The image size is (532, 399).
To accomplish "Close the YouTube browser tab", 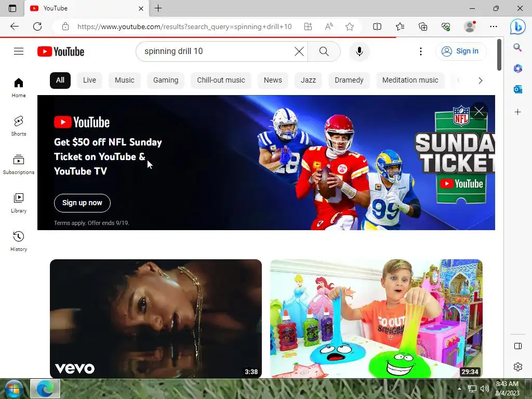I will click(141, 8).
